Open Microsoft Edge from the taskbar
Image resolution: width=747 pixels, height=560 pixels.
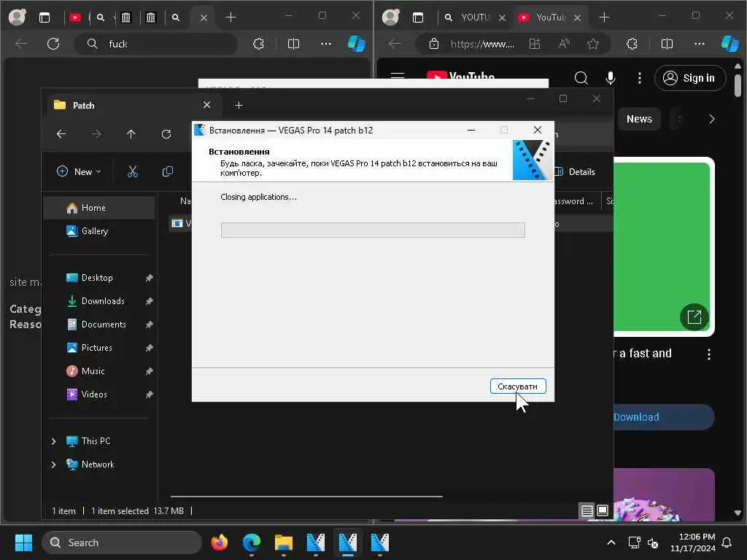point(252,542)
